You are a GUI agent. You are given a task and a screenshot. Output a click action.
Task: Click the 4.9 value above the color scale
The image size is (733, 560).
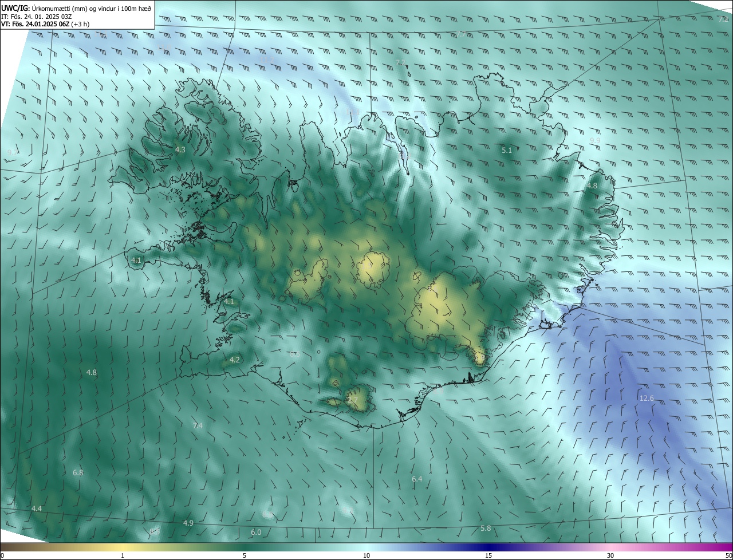188,523
